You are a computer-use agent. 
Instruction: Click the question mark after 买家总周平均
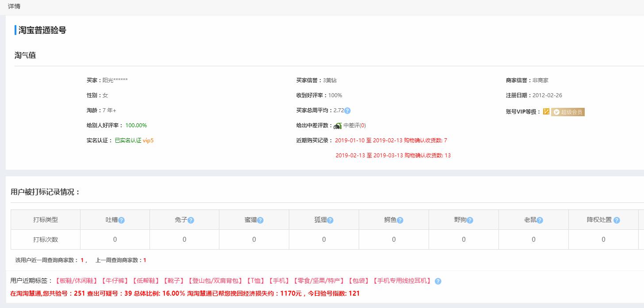(x=348, y=110)
